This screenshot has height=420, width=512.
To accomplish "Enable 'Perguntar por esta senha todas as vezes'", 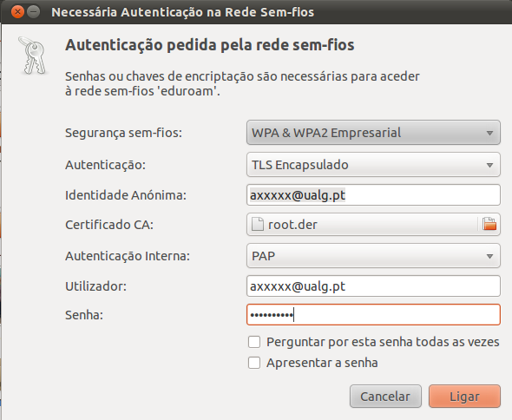I will pyautogui.click(x=254, y=342).
